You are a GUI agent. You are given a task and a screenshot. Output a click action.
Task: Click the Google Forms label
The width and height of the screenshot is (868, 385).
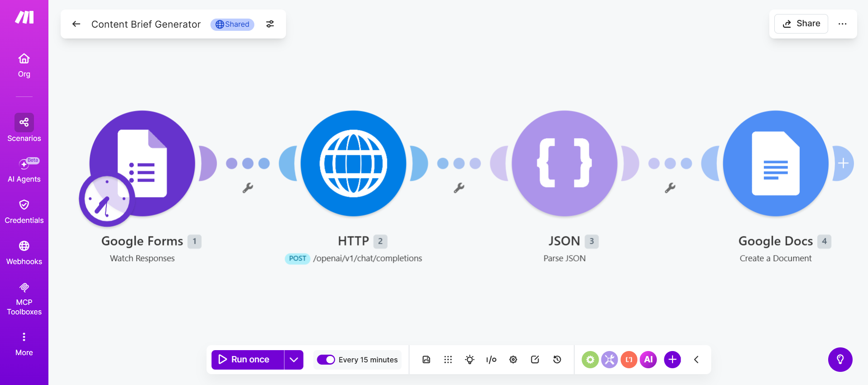tap(142, 241)
